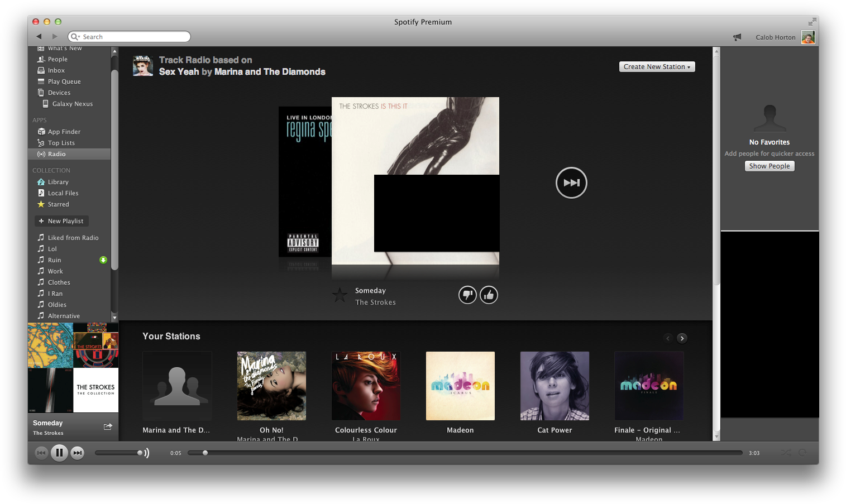Show previous stations page arrow

tap(668, 338)
